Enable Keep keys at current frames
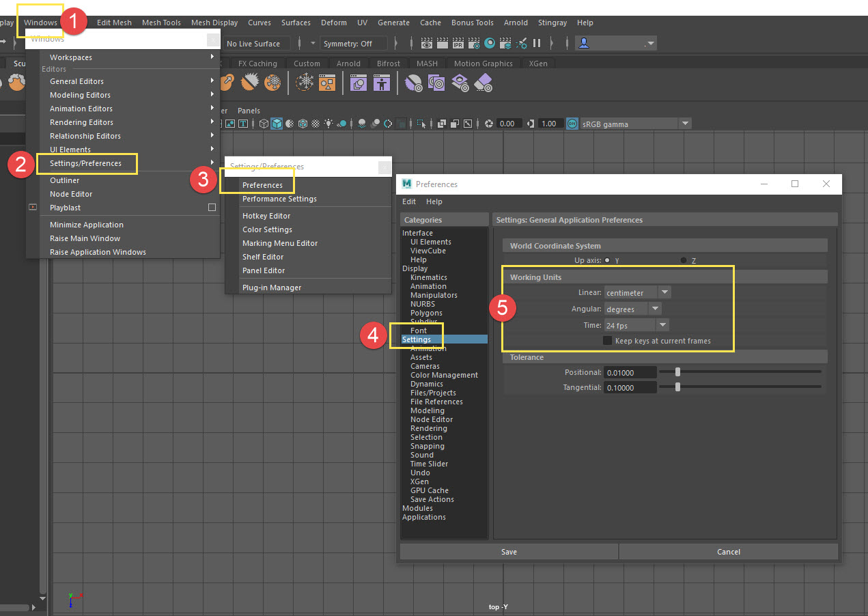Viewport: 868px width, 616px height. [607, 341]
